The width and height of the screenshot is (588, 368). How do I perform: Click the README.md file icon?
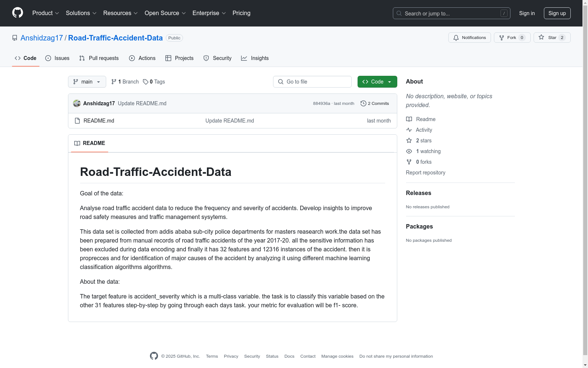(x=77, y=121)
